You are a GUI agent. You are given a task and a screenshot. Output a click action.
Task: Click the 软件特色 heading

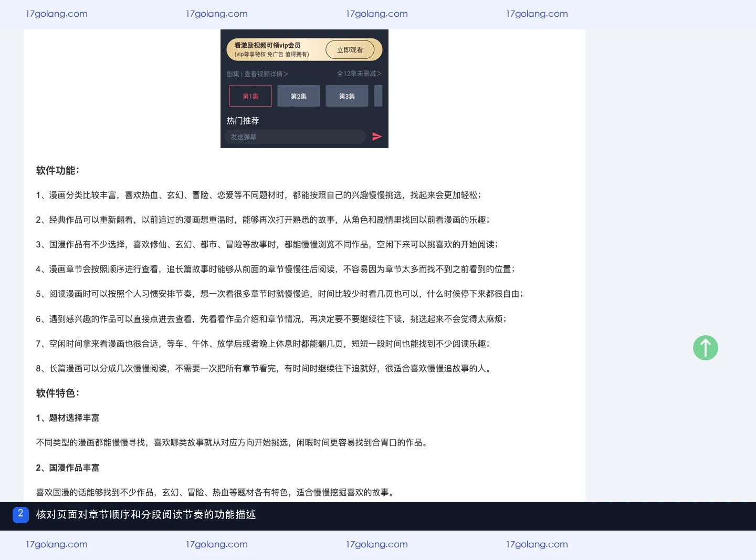click(x=58, y=393)
